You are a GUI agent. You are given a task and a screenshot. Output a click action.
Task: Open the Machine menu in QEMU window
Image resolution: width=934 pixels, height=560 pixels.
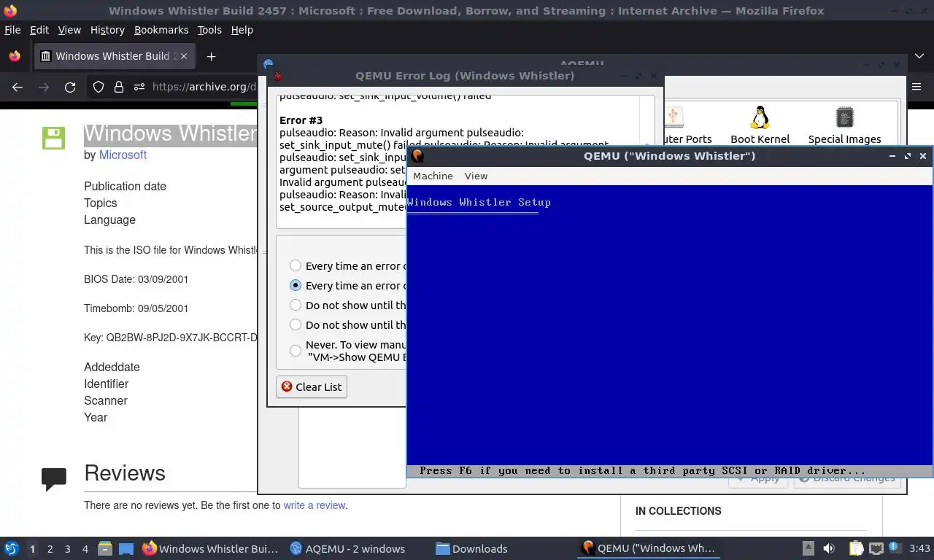pyautogui.click(x=433, y=176)
